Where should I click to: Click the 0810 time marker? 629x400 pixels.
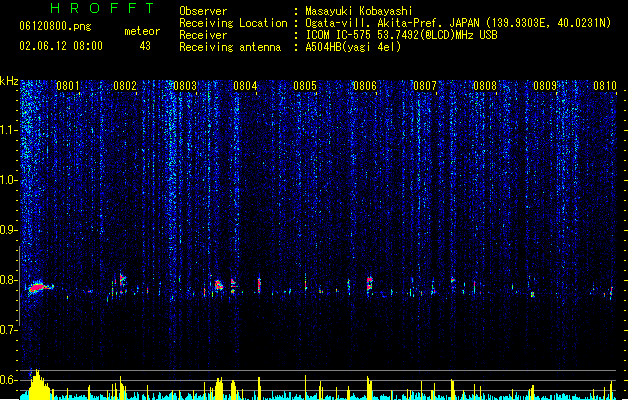[x=605, y=86]
